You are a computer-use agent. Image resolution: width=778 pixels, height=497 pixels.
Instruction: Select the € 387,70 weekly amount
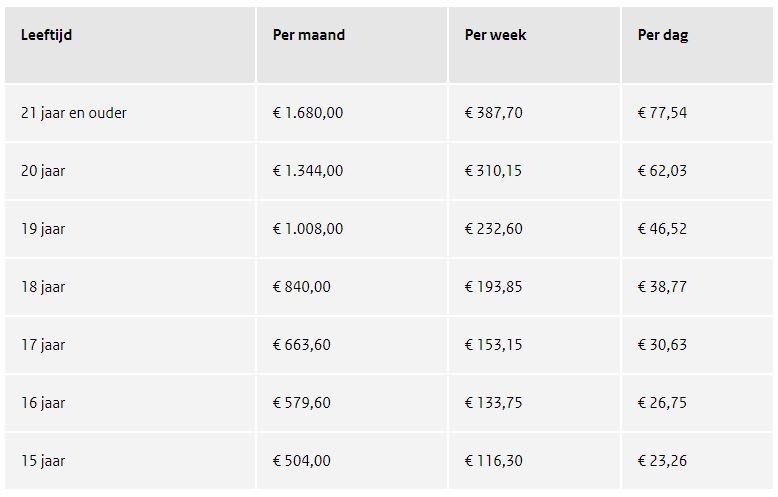[x=493, y=113]
